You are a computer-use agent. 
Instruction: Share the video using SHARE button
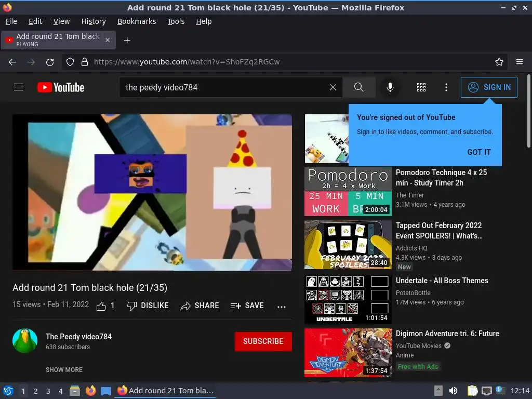pyautogui.click(x=200, y=305)
